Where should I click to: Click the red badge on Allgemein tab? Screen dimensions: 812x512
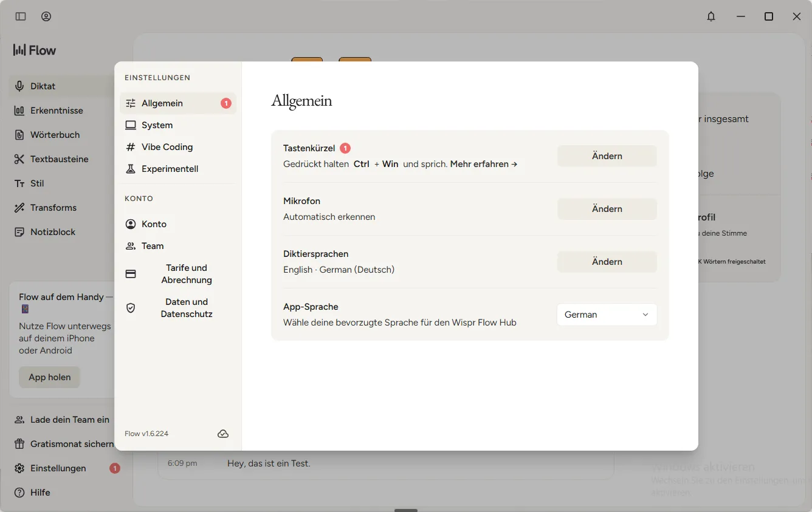(226, 103)
